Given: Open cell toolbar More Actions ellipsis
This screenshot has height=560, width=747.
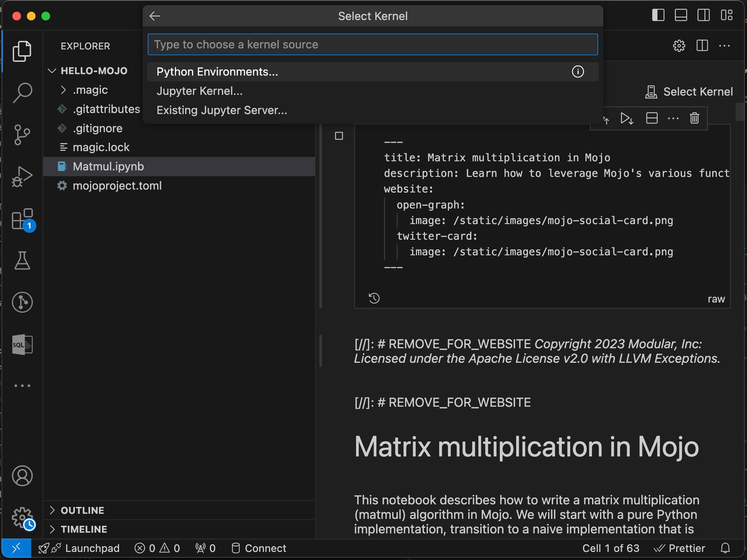Looking at the screenshot, I should pyautogui.click(x=673, y=118).
